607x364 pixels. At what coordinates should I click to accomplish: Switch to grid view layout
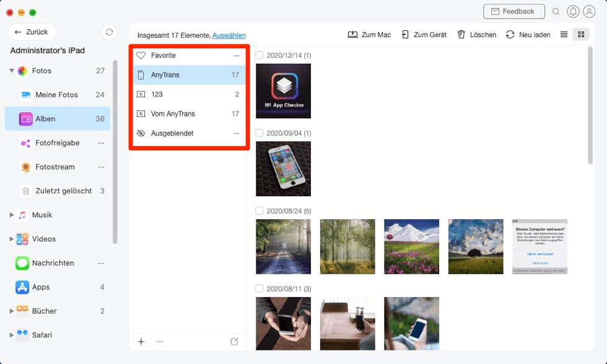click(x=581, y=35)
